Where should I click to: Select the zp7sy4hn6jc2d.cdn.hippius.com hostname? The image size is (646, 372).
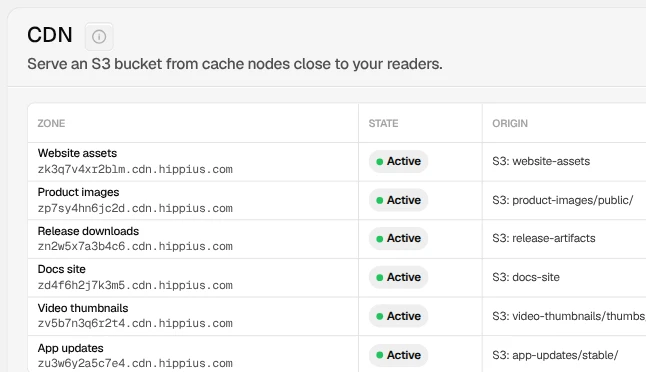[135, 208]
